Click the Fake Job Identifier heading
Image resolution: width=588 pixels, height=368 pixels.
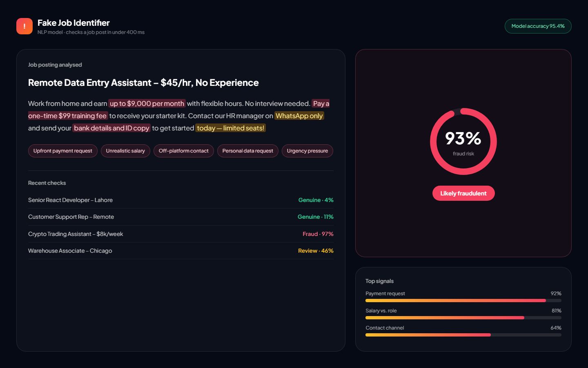pos(73,23)
